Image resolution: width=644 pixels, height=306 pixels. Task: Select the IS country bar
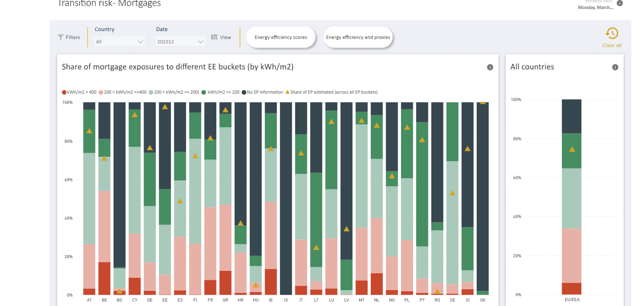[286, 198]
